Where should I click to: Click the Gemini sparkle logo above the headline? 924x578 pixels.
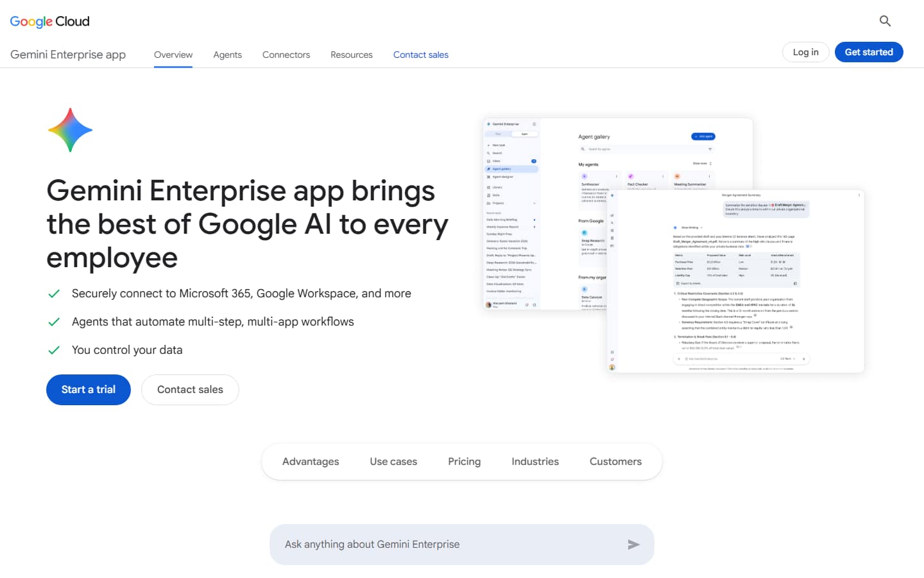click(x=70, y=130)
